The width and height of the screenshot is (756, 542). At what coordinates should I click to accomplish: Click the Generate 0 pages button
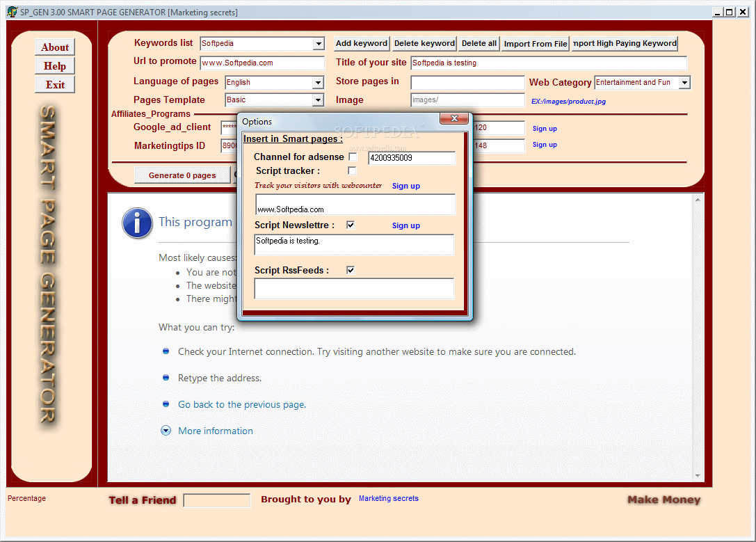(182, 175)
